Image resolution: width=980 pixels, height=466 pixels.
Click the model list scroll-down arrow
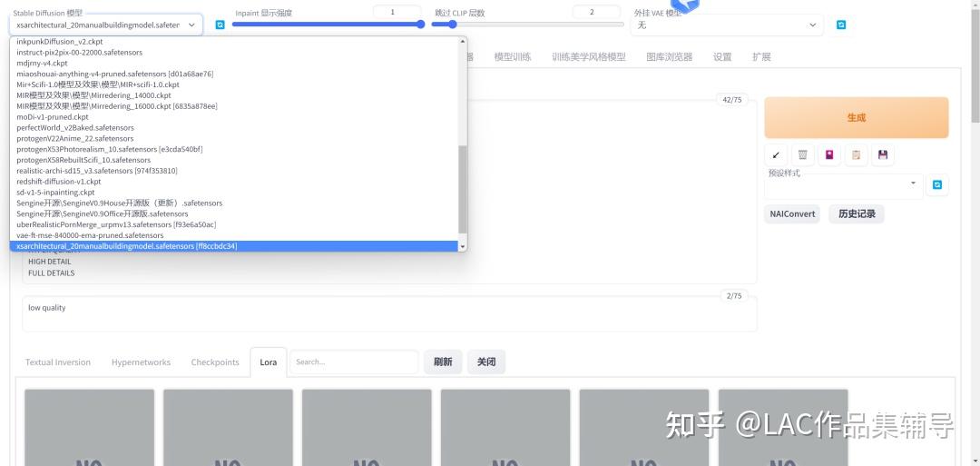tap(463, 247)
